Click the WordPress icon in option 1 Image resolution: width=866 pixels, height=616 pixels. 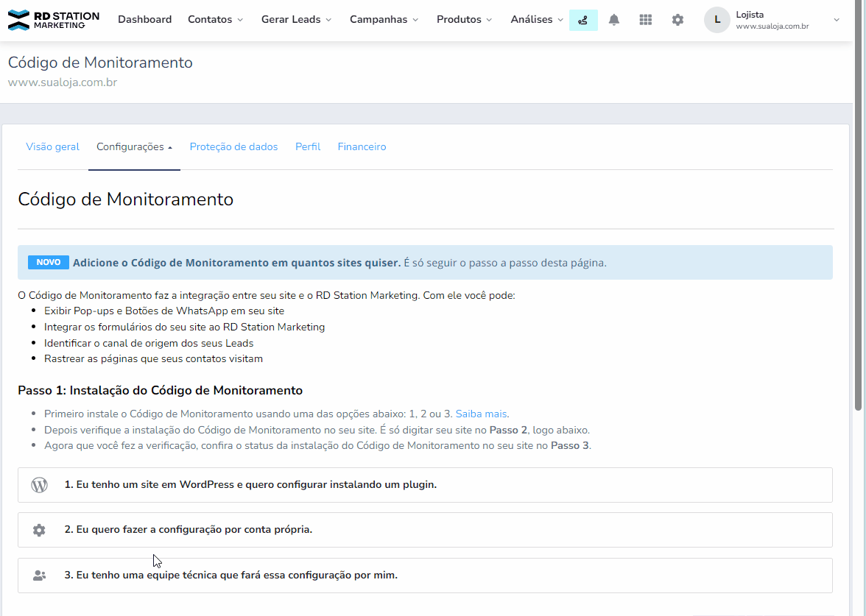pyautogui.click(x=39, y=484)
